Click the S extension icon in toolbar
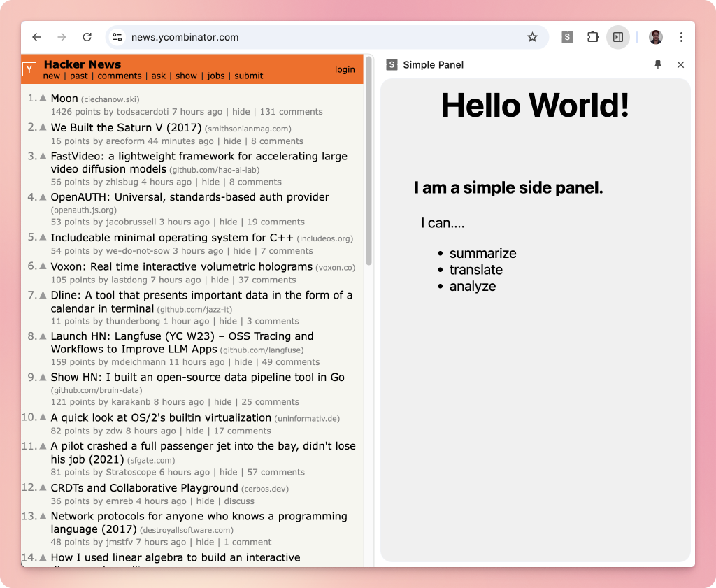This screenshot has width=716, height=588. (x=567, y=37)
